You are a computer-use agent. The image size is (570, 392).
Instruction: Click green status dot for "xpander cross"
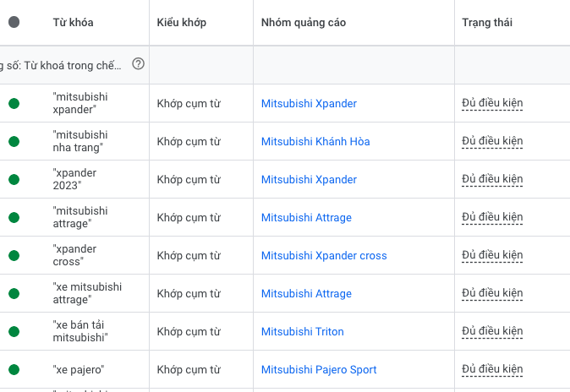(14, 256)
